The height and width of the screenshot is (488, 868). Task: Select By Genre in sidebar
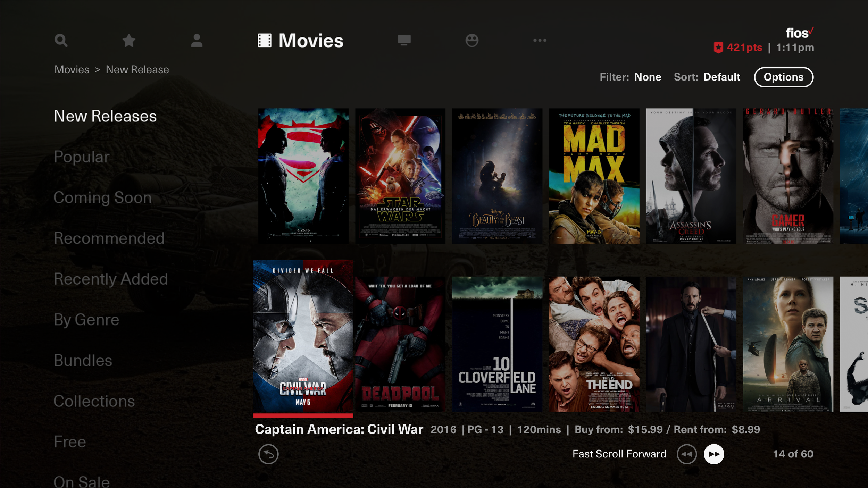click(86, 320)
